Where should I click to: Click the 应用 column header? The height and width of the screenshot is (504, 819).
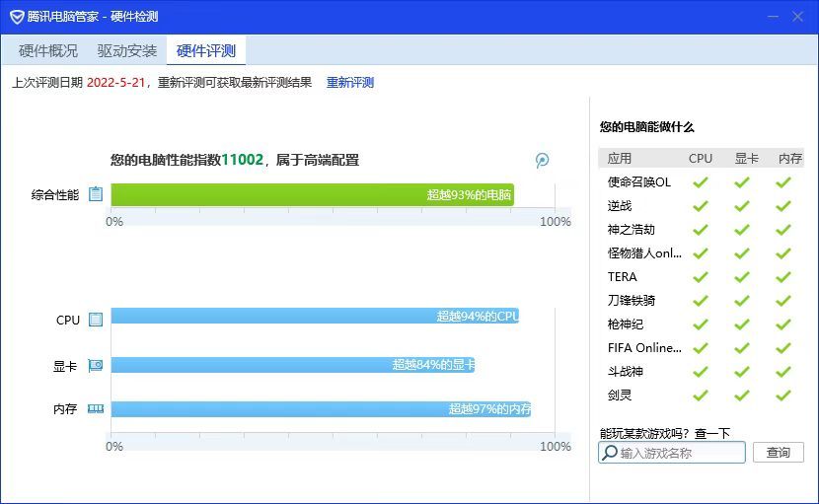(620, 158)
